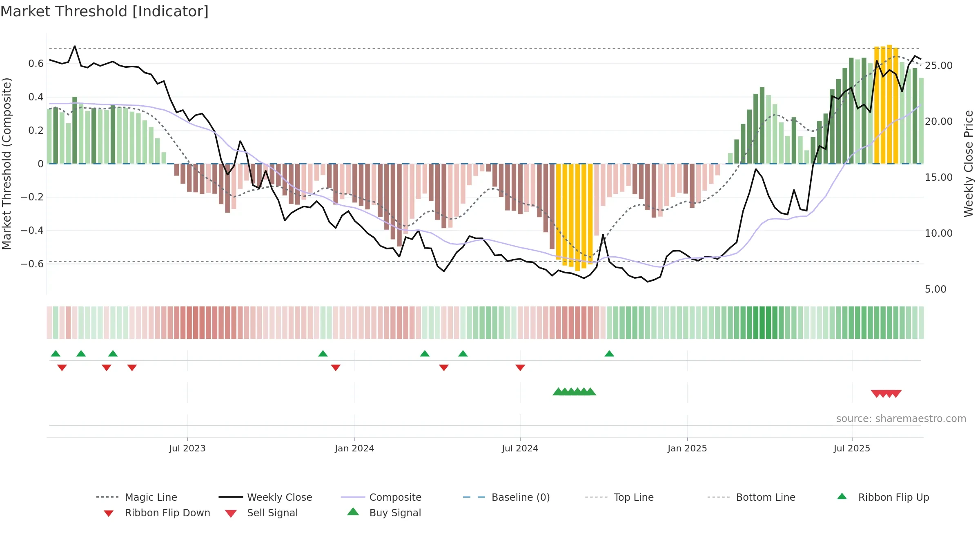Click the −0.6 composite axis label
Image resolution: width=980 pixels, height=551 pixels.
click(32, 264)
